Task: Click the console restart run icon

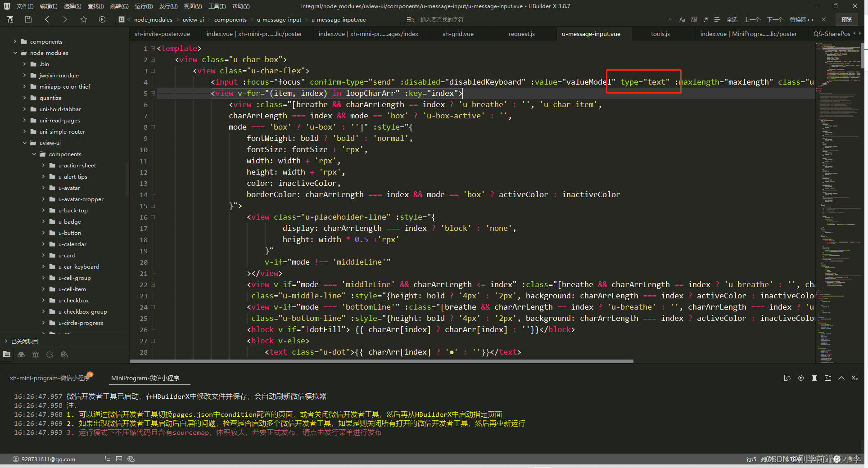Action: coord(800,378)
